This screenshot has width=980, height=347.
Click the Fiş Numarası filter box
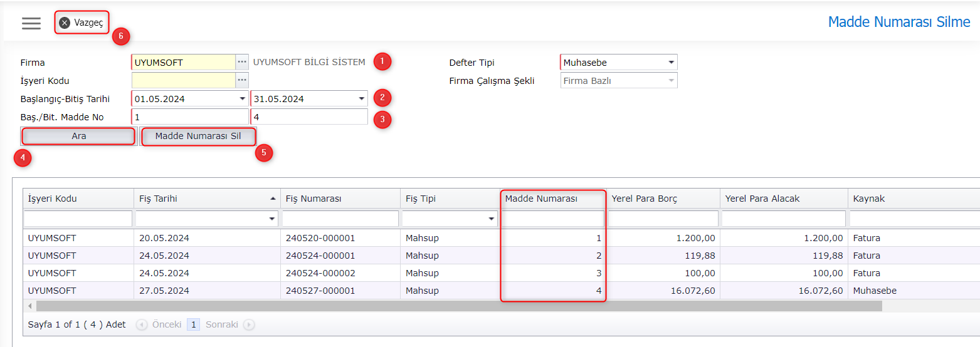click(x=340, y=219)
